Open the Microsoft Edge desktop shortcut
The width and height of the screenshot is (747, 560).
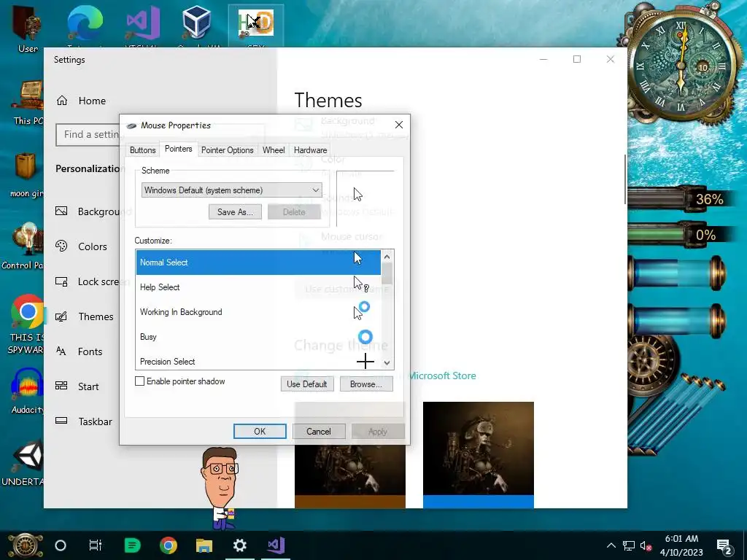(85, 24)
